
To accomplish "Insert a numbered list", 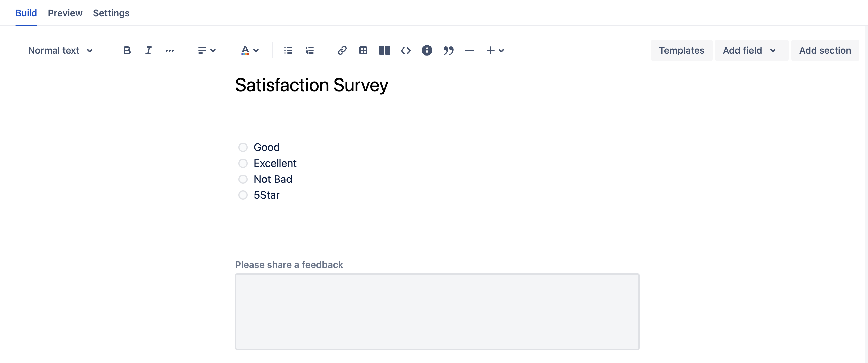I will (x=309, y=51).
